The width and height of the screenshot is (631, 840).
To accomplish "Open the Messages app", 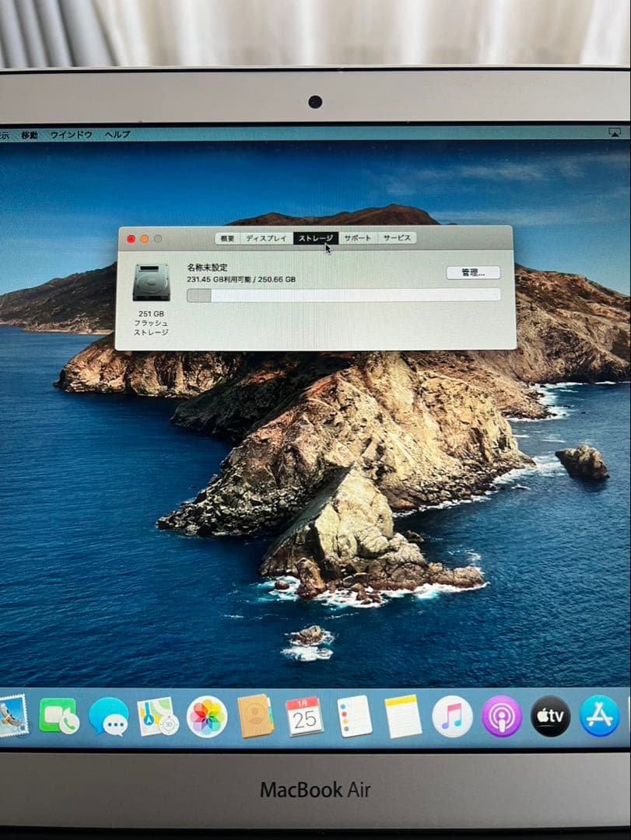I will pos(109,717).
